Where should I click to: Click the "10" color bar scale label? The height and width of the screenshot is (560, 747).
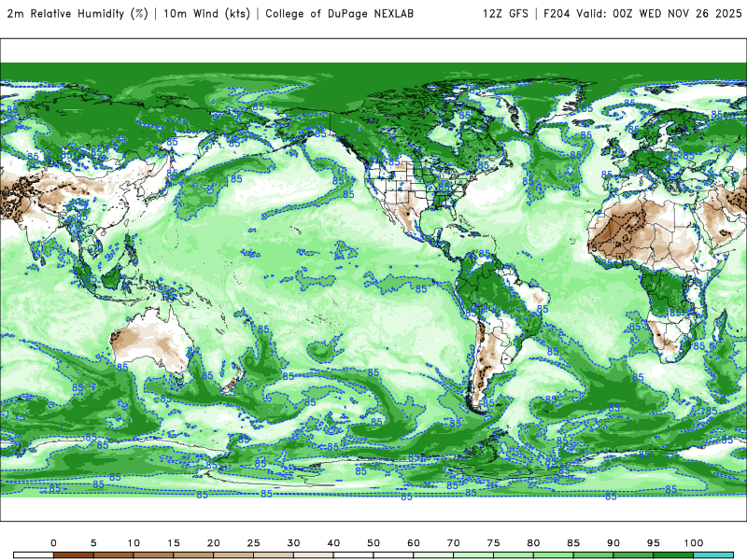coord(134,543)
